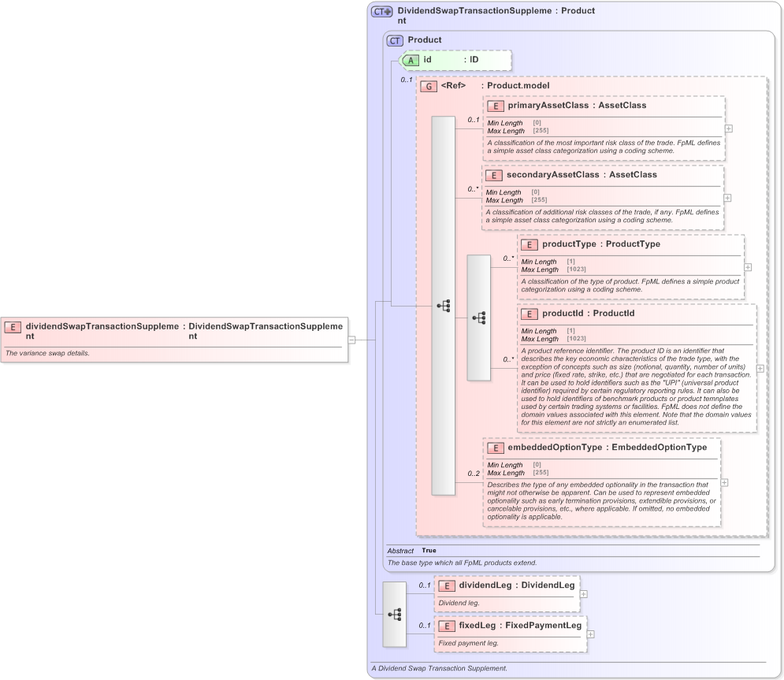The height and width of the screenshot is (680, 784).
Task: Expand the productType element node
Action: 748,267
